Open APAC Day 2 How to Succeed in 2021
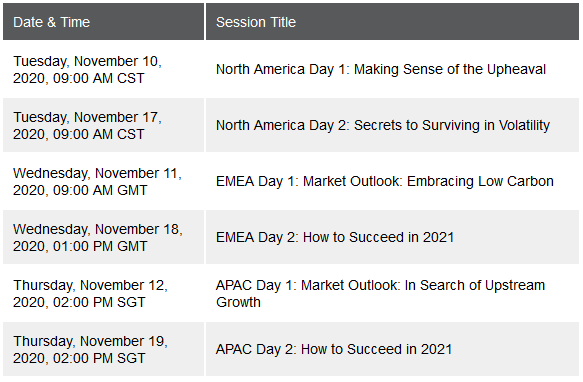The height and width of the screenshot is (382, 583). coord(334,349)
